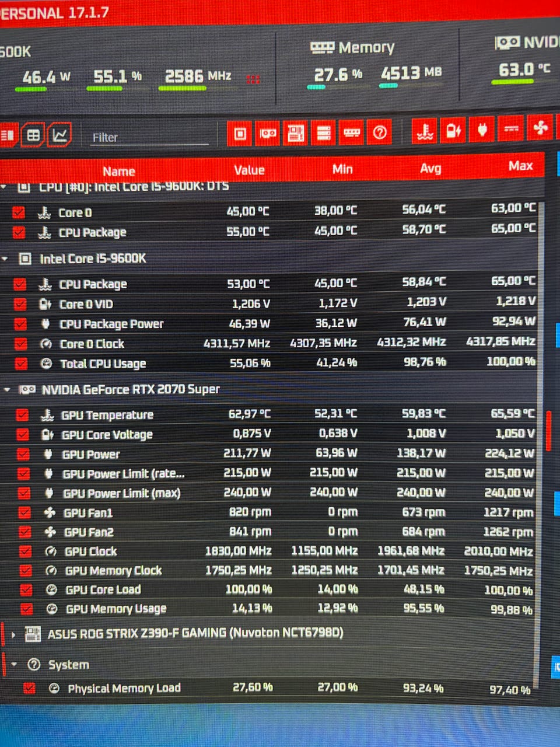Click the Core 0 Clock value 4311,57 MHz
The height and width of the screenshot is (747, 560).
[237, 344]
